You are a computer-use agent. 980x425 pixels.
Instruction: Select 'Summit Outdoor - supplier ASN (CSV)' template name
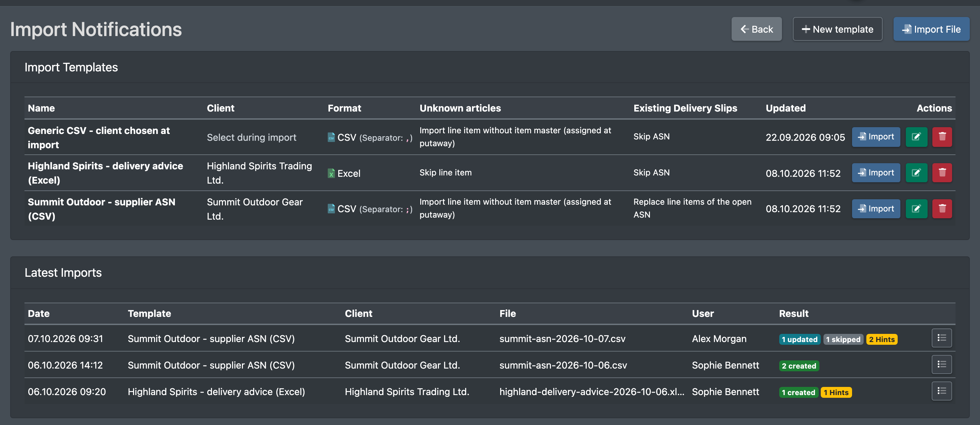[102, 209]
